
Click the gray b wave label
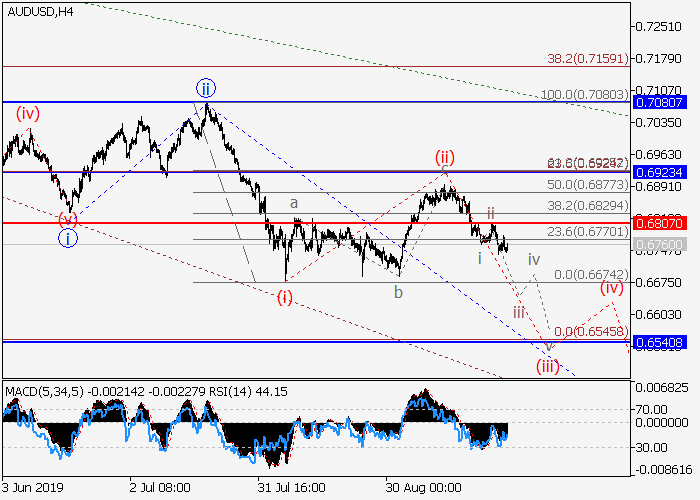pyautogui.click(x=397, y=292)
